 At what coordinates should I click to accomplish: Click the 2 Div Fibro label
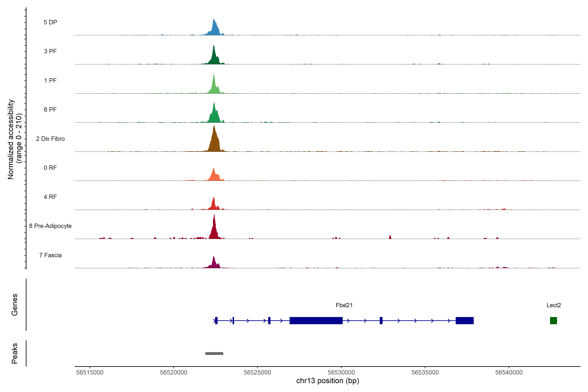[50, 139]
